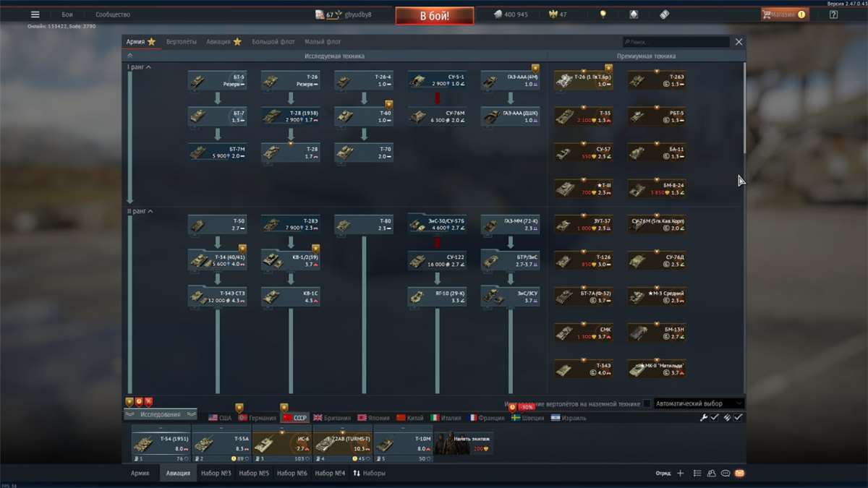Click the В бой! battle button

pyautogui.click(x=435, y=15)
